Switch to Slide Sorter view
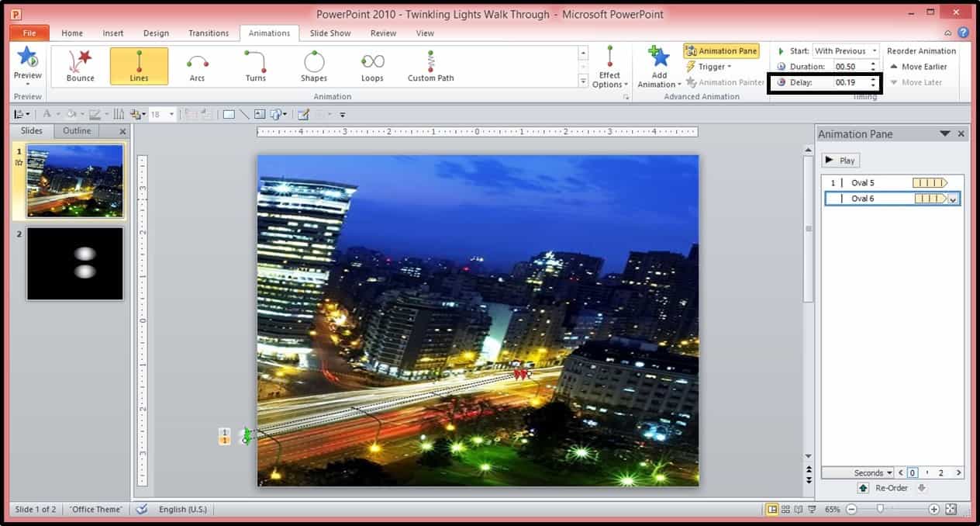980x526 pixels. pos(785,510)
